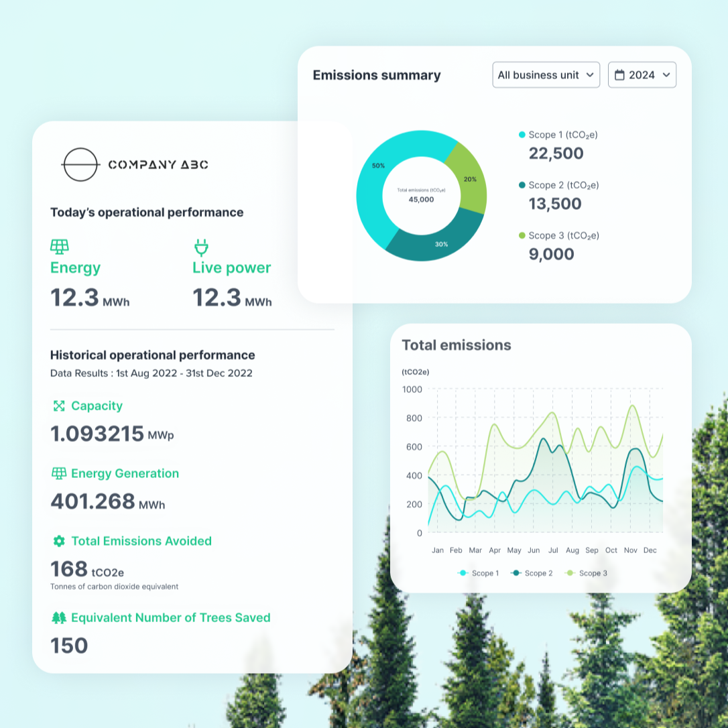This screenshot has width=728, height=728.
Task: Click the Jan label on chart axis
Action: pyautogui.click(x=438, y=550)
